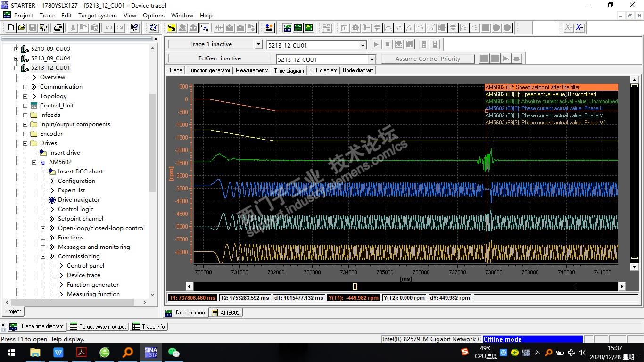
Task: Open the Adobe Acrobat taskbar icon
Action: point(82,352)
